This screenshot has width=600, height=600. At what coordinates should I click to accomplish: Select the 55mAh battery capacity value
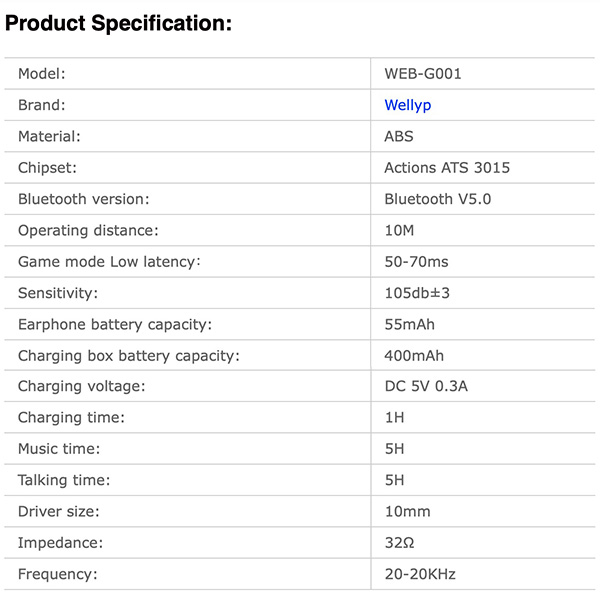[409, 324]
